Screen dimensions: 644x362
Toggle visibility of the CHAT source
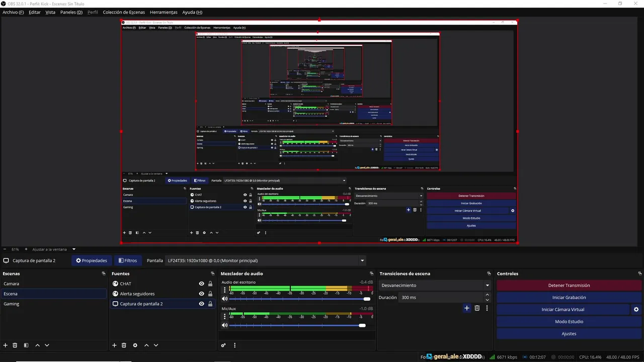click(x=201, y=284)
